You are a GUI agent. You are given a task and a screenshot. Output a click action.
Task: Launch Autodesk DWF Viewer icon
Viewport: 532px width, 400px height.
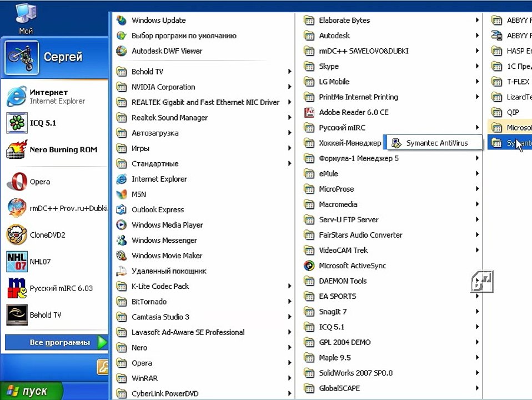[122, 51]
